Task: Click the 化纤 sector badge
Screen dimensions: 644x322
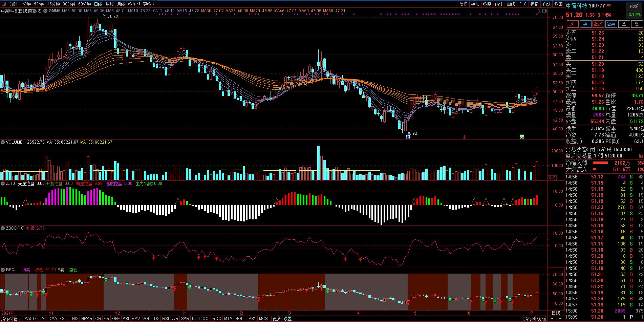Action: tap(634, 6)
